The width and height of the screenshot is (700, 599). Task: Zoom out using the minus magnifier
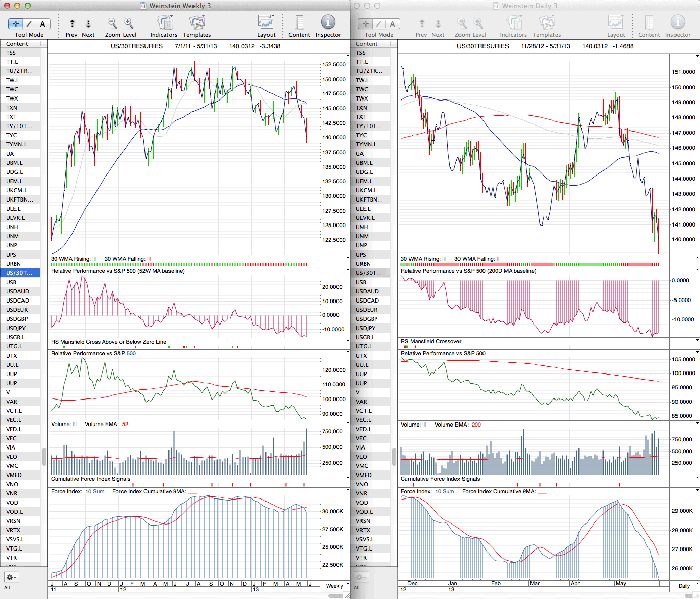coord(112,23)
